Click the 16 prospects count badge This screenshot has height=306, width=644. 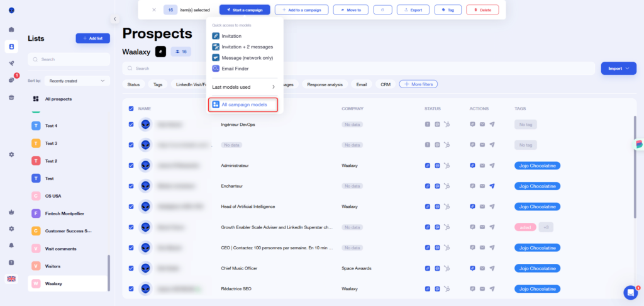point(180,52)
